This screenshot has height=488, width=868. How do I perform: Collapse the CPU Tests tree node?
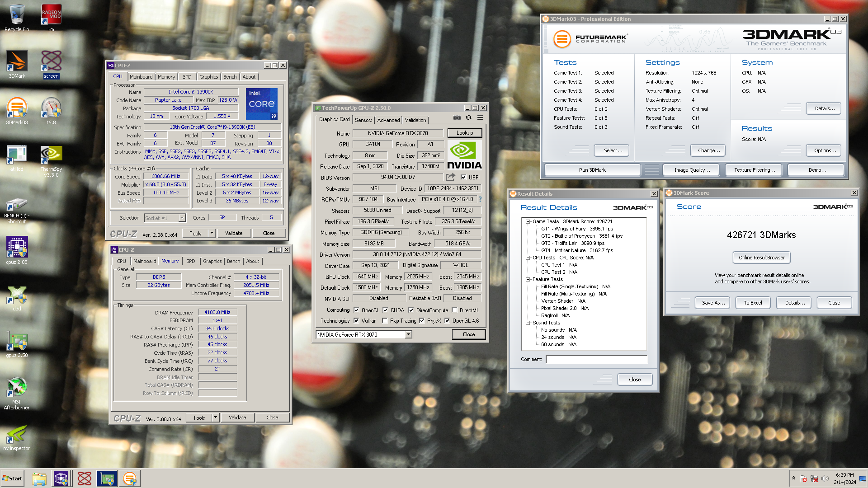[528, 258]
